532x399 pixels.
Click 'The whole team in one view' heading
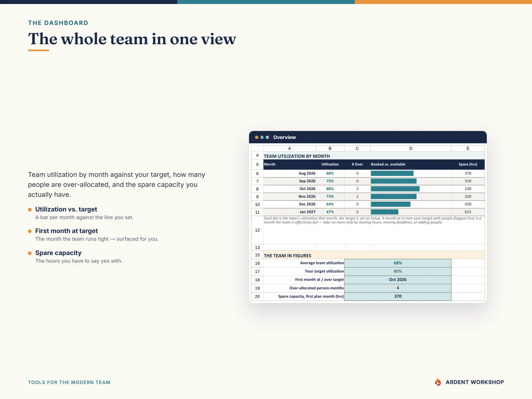point(132,39)
